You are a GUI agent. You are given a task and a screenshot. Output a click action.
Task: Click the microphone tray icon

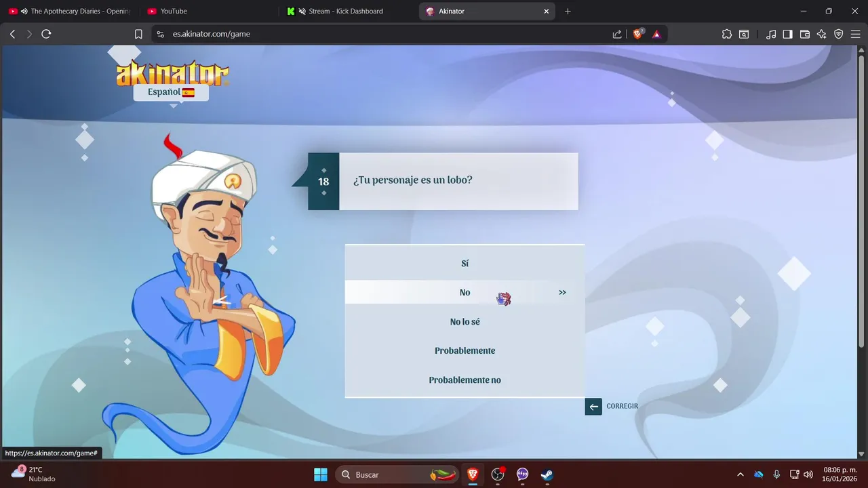coord(776,474)
